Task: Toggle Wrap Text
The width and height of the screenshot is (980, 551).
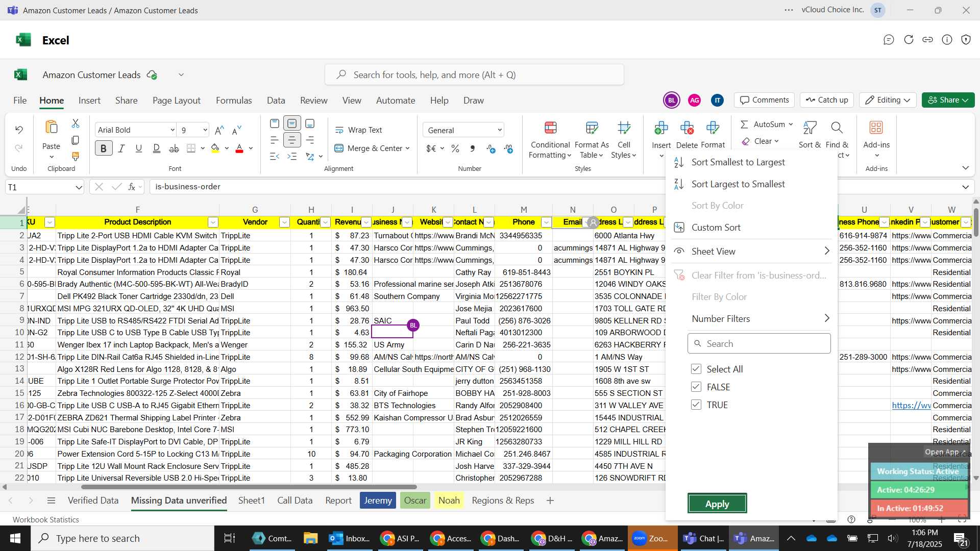Action: [358, 130]
